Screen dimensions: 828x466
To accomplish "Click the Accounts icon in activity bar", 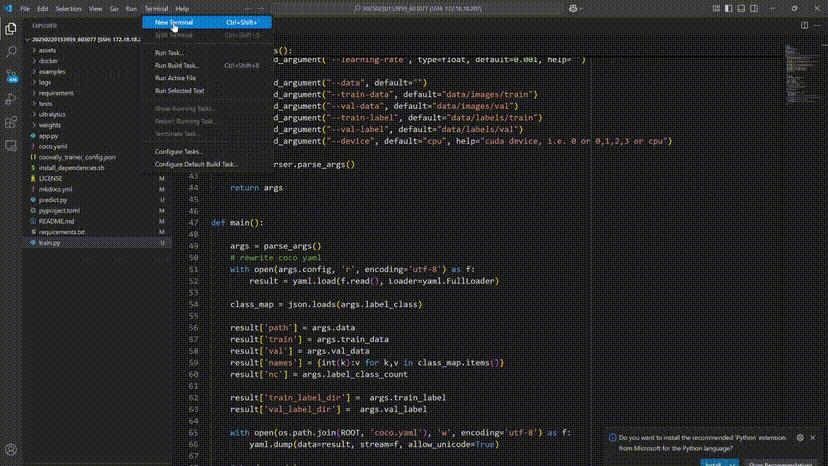I will pos(11,449).
